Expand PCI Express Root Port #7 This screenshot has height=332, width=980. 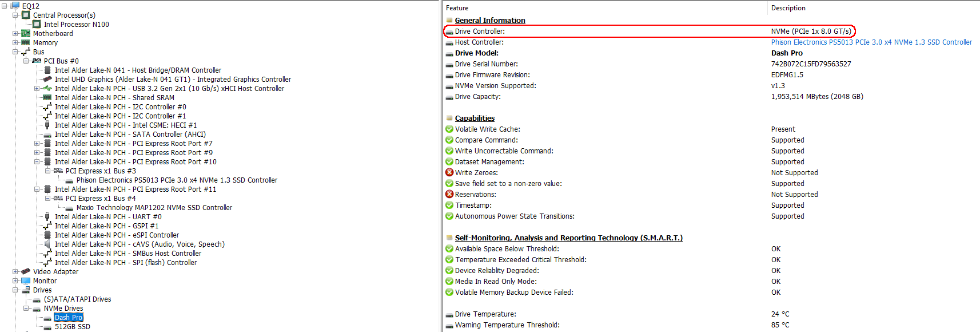(37, 143)
